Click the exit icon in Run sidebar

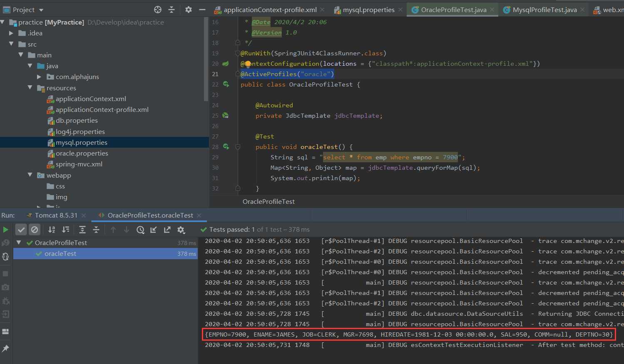point(5,314)
